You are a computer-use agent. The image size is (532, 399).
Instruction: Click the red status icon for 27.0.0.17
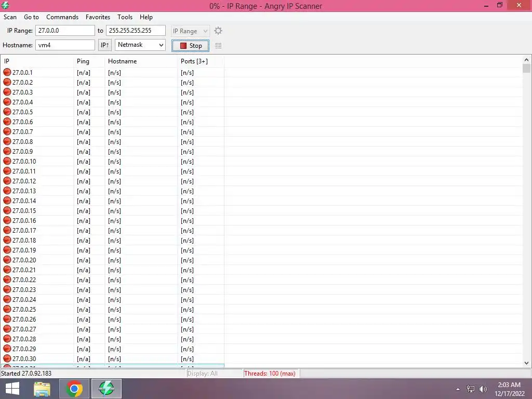[7, 230]
